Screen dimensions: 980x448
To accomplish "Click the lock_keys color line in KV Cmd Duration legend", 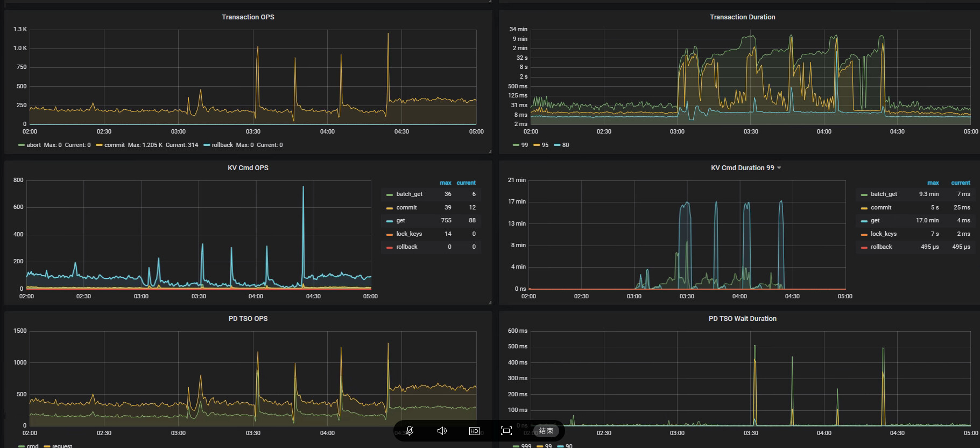I will [x=864, y=234].
